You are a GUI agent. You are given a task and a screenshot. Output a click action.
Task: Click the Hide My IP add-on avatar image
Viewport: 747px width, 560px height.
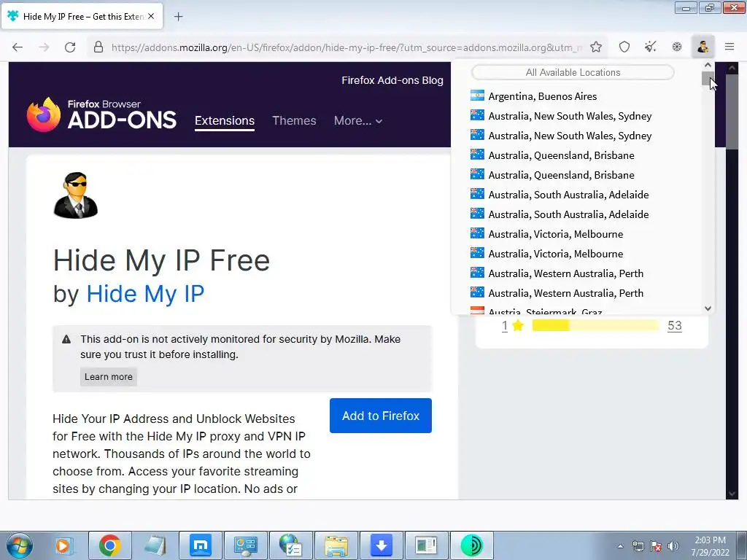tap(76, 195)
